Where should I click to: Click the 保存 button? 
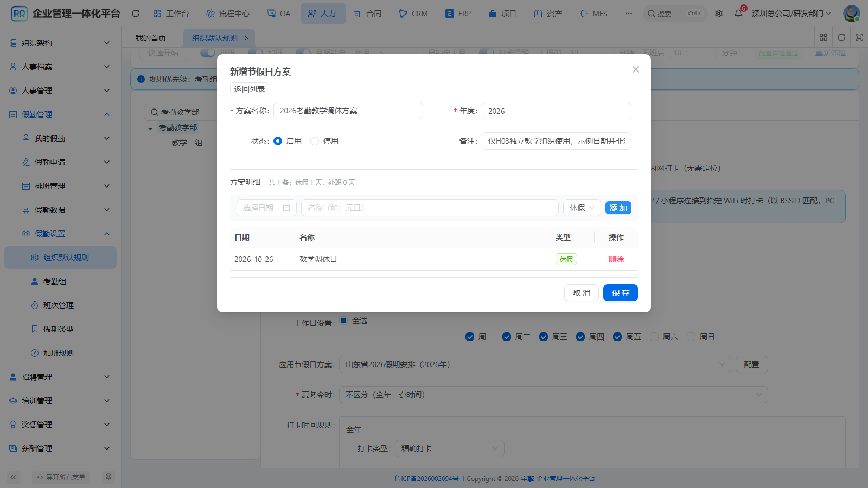point(621,293)
